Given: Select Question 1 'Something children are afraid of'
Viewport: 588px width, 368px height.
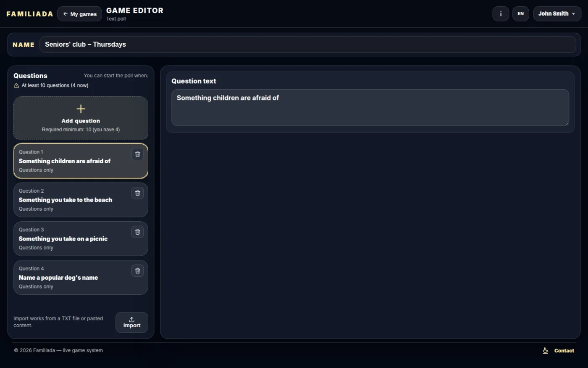Looking at the screenshot, I should (x=81, y=161).
